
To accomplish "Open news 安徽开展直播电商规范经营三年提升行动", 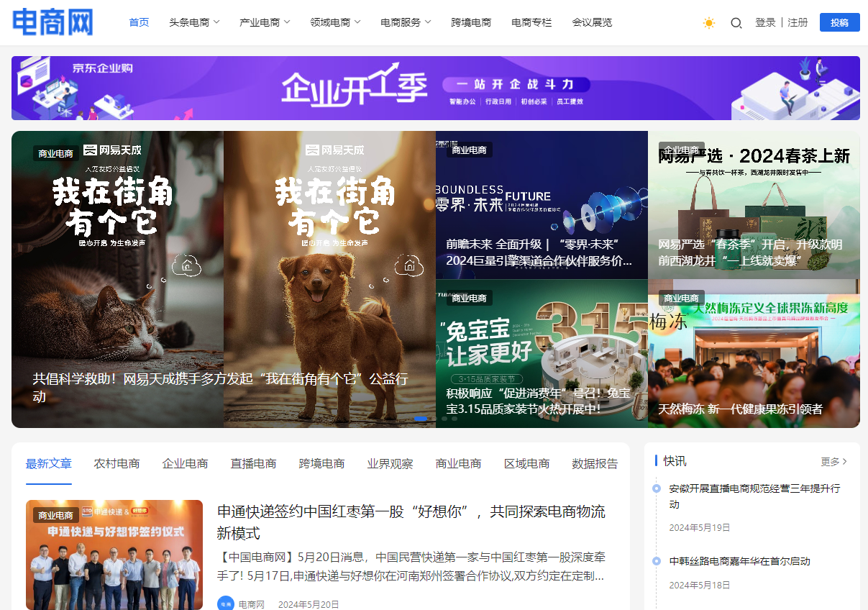I will point(754,496).
